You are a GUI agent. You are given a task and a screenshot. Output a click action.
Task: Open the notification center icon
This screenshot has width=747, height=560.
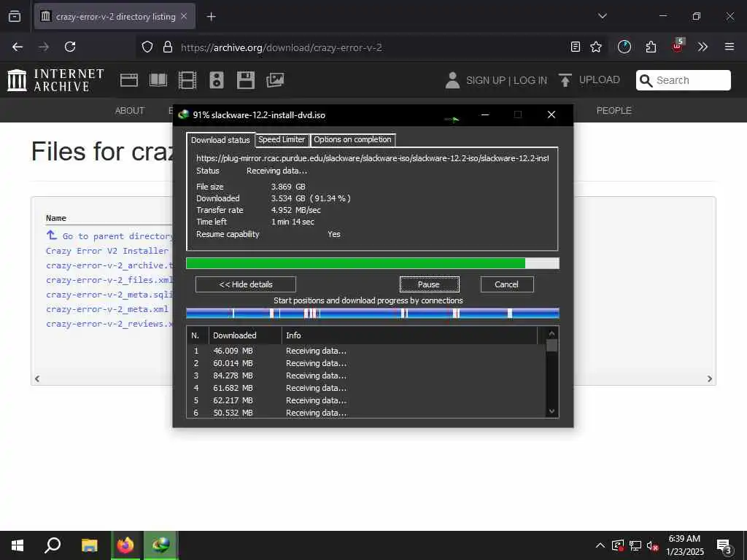[x=724, y=546]
